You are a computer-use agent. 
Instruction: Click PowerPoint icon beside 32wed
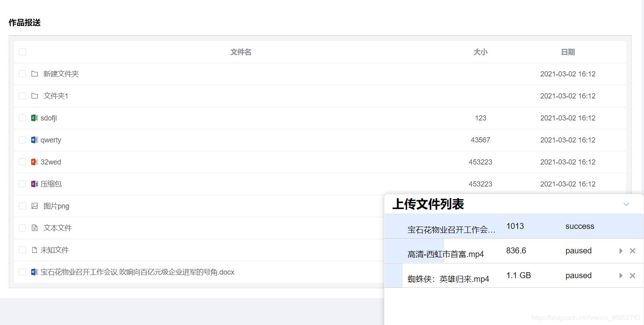(x=35, y=162)
